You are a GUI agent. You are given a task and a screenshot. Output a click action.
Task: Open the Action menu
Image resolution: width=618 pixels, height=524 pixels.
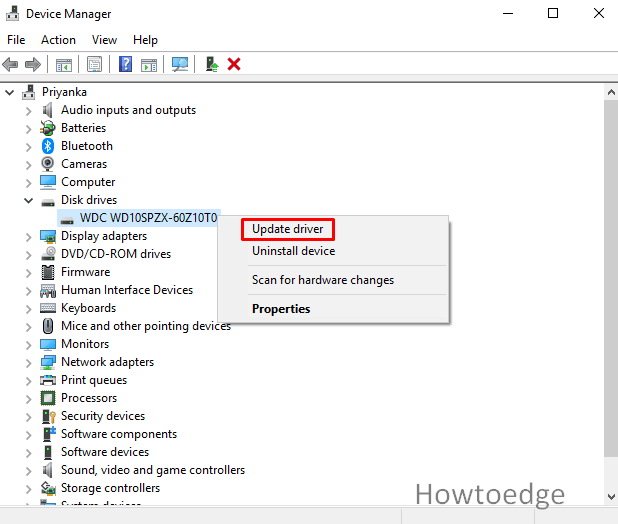(x=58, y=40)
